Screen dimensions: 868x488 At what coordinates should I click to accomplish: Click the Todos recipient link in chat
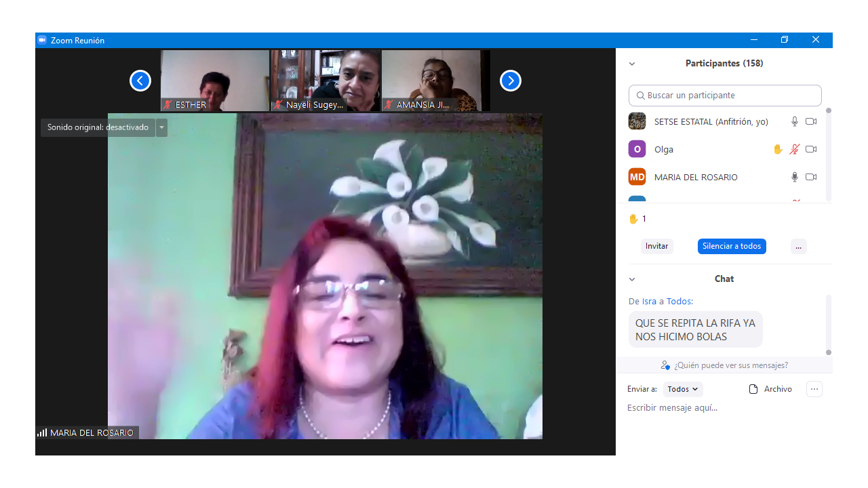(x=679, y=301)
